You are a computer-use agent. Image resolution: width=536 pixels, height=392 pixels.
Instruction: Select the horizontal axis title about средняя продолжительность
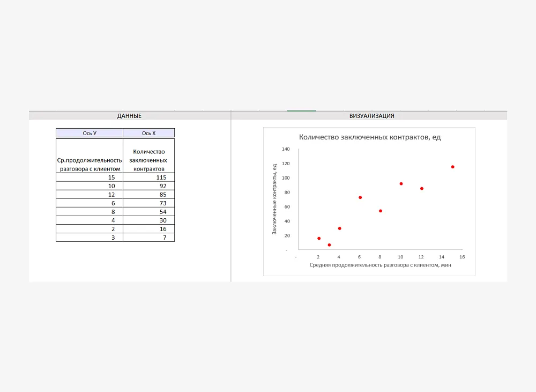[380, 265]
